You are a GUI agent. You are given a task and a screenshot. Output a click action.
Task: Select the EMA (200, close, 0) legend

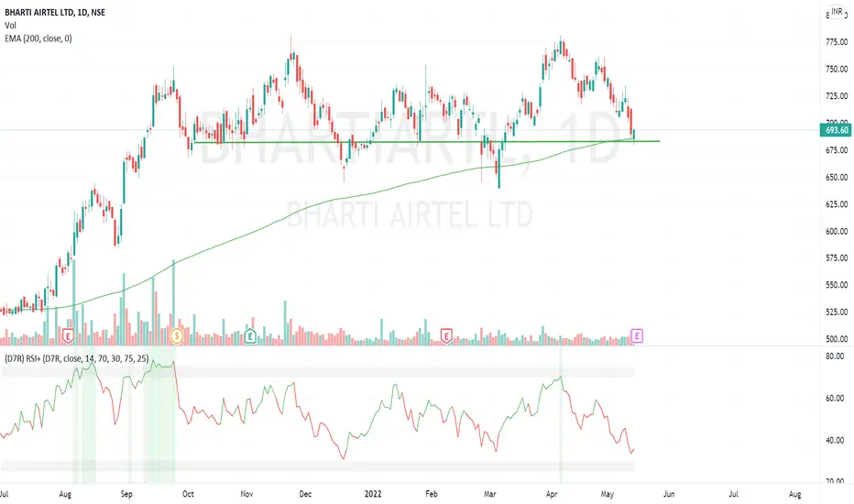[38, 38]
